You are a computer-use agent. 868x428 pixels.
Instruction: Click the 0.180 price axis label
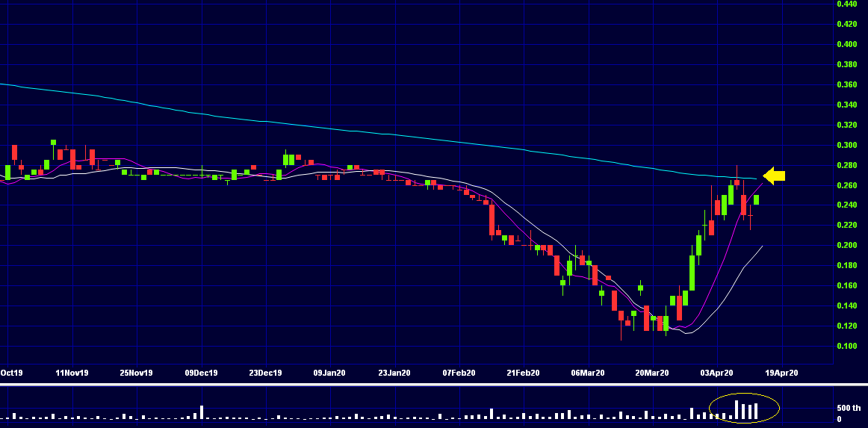click(x=848, y=265)
